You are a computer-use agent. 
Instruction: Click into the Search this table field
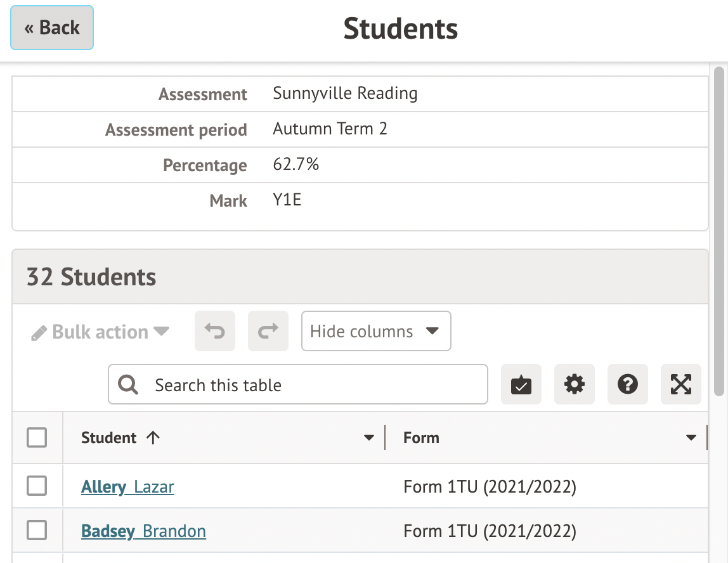(311, 385)
